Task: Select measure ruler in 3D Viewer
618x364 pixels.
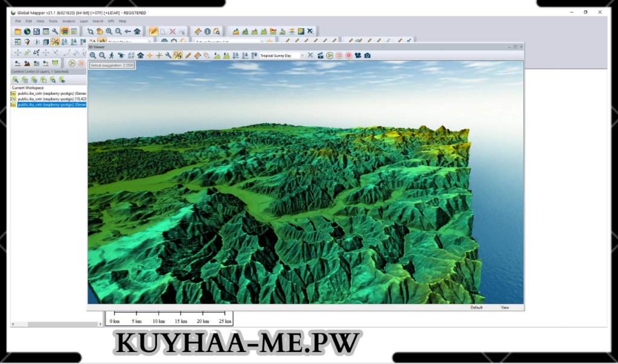Action: pos(197,56)
